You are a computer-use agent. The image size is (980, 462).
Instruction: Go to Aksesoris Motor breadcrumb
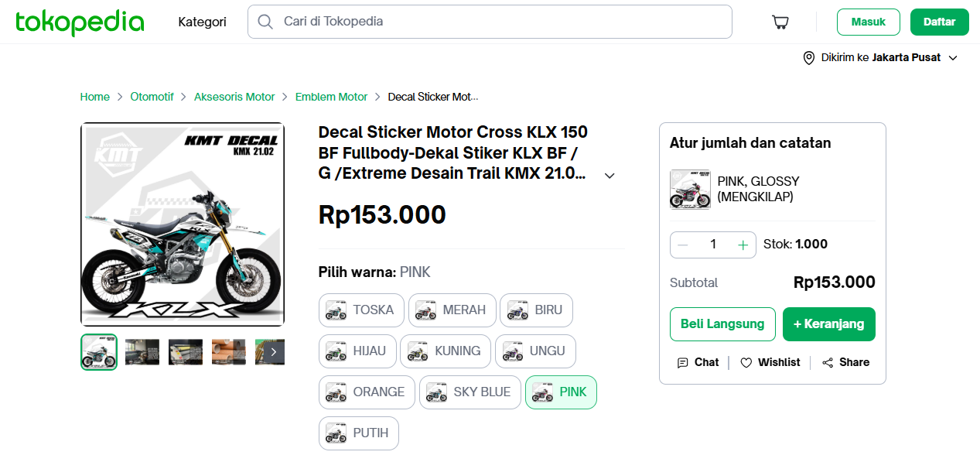[234, 97]
